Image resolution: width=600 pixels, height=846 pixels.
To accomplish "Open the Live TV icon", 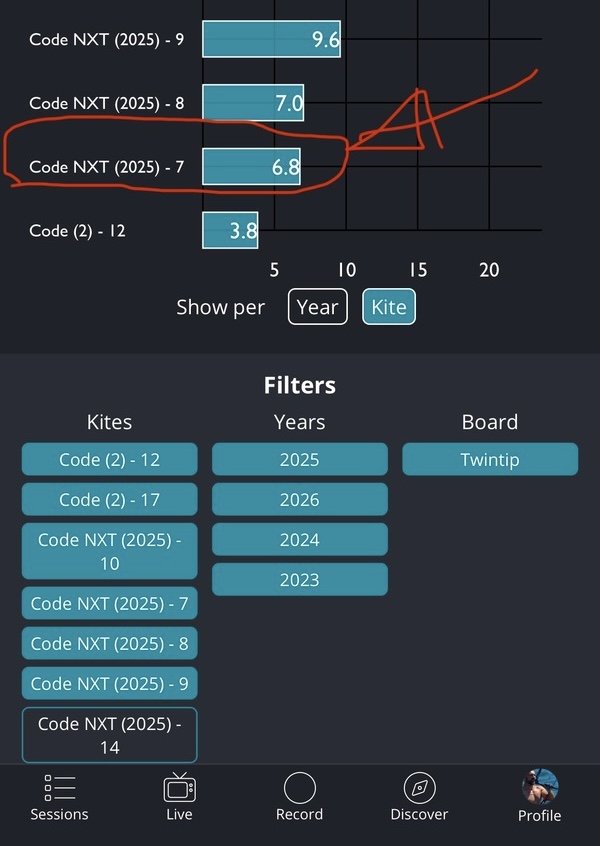I will click(x=179, y=788).
